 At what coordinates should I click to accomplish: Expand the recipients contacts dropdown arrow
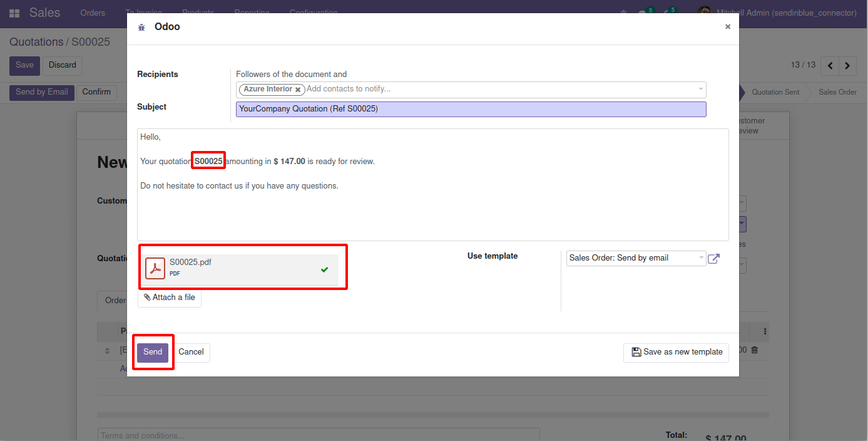point(700,90)
